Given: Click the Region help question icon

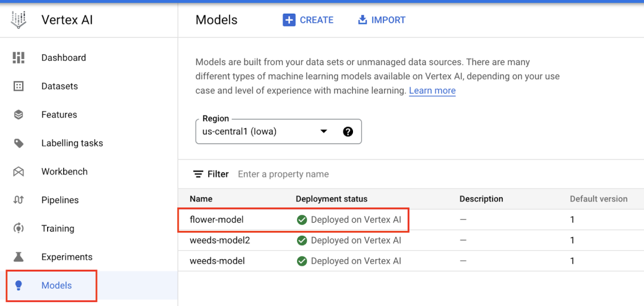Looking at the screenshot, I should point(348,132).
